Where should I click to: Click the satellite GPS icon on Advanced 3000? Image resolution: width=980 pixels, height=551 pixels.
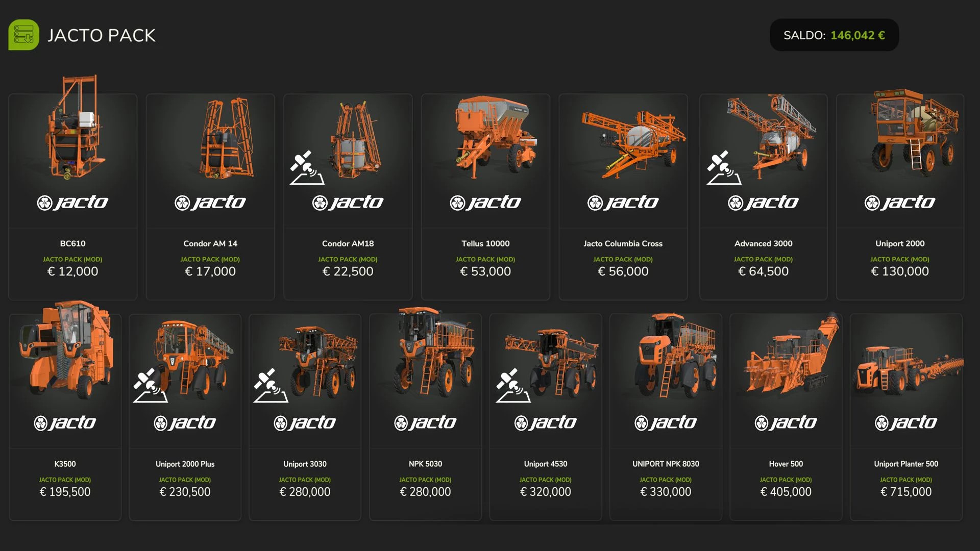point(724,167)
